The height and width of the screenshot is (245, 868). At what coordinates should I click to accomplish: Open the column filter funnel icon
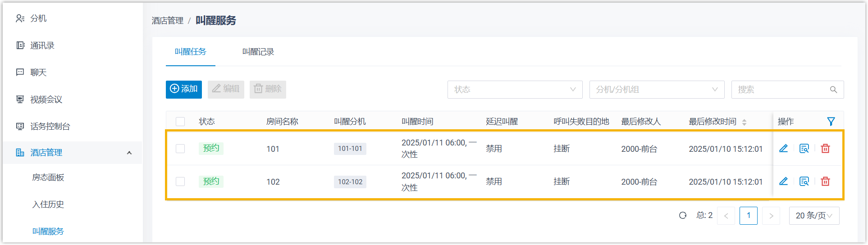(831, 122)
